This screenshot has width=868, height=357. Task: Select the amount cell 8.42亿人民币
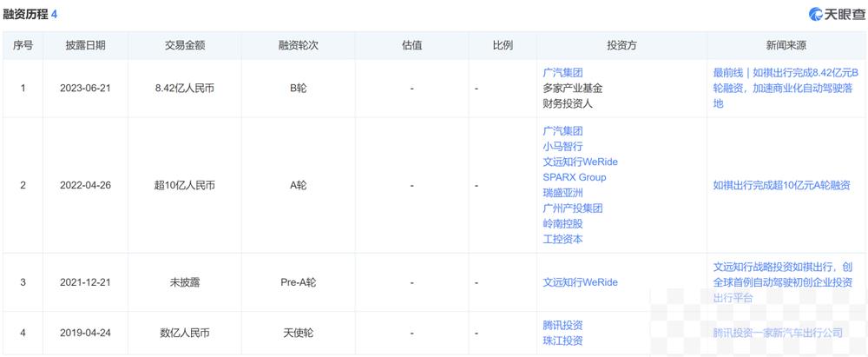[x=185, y=88]
